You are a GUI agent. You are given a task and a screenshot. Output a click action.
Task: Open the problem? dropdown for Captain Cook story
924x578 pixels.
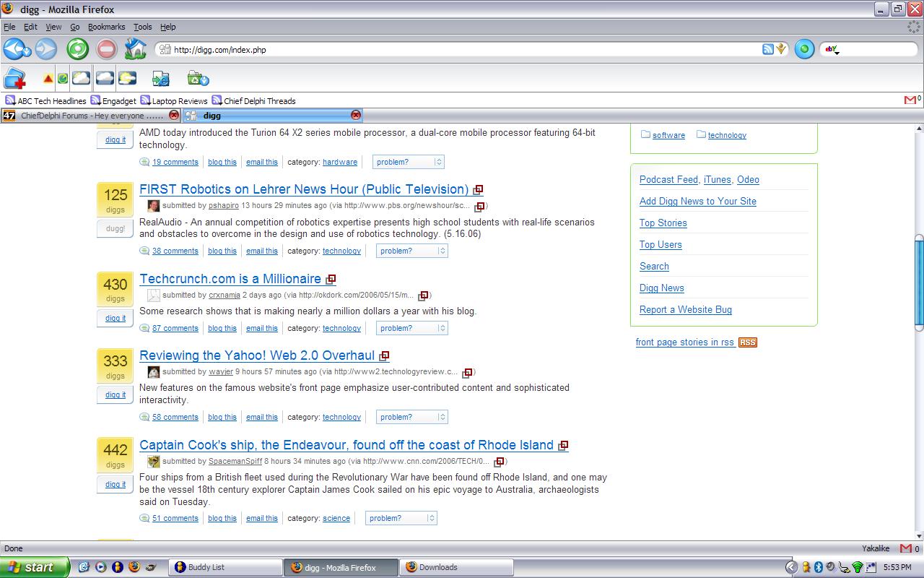click(401, 518)
